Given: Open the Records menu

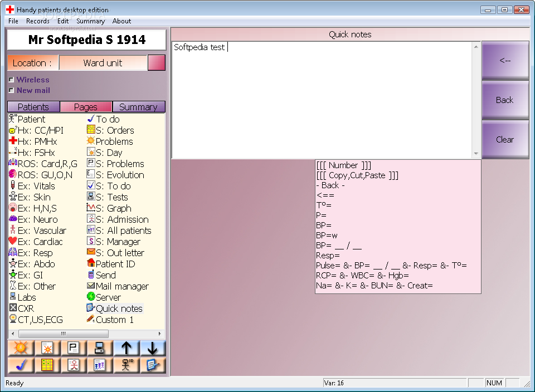Looking at the screenshot, I should [x=38, y=21].
